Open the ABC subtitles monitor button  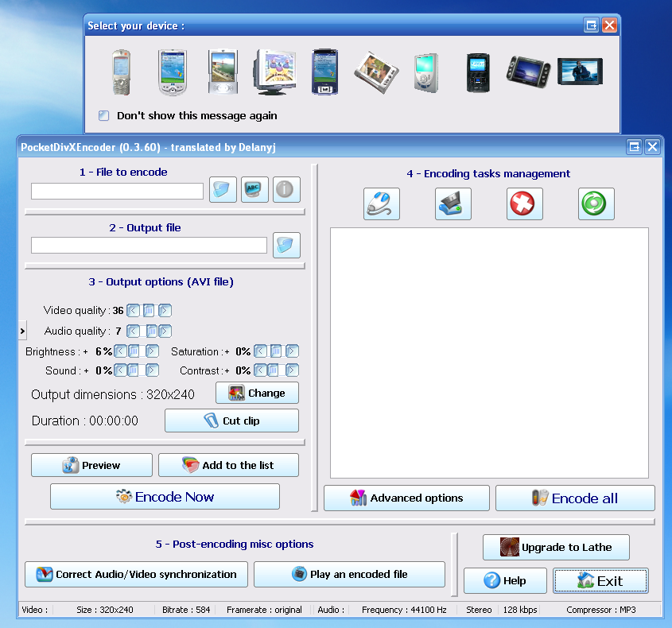coord(254,189)
